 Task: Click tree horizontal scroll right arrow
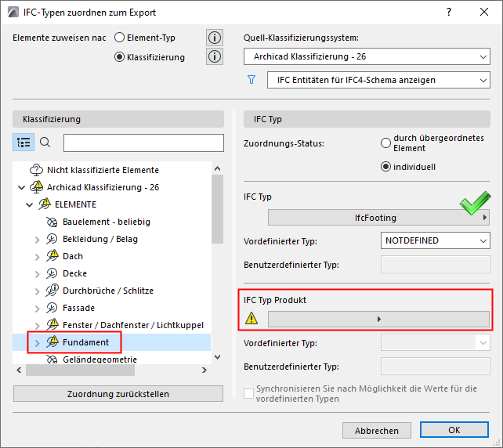click(204, 370)
